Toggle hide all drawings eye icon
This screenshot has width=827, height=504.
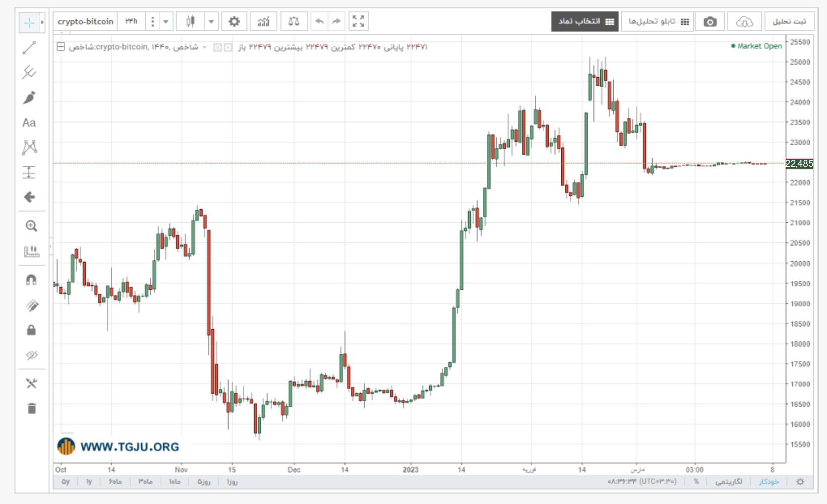tap(31, 355)
